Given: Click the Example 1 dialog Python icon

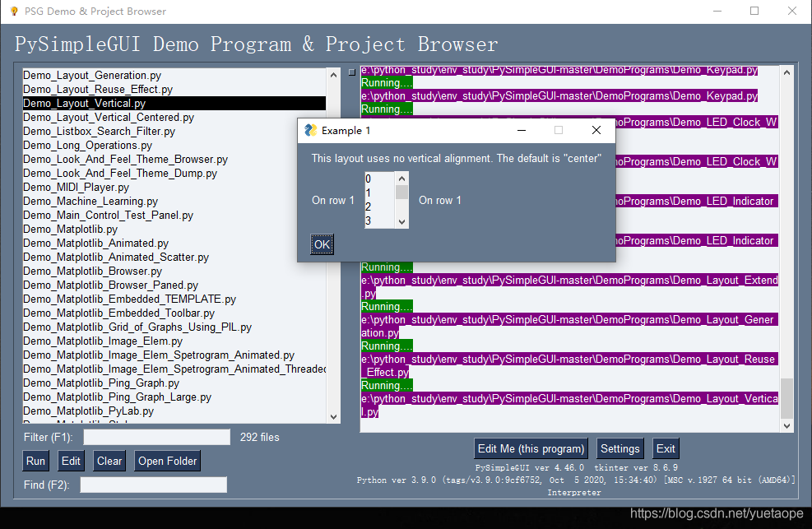Looking at the screenshot, I should point(311,131).
